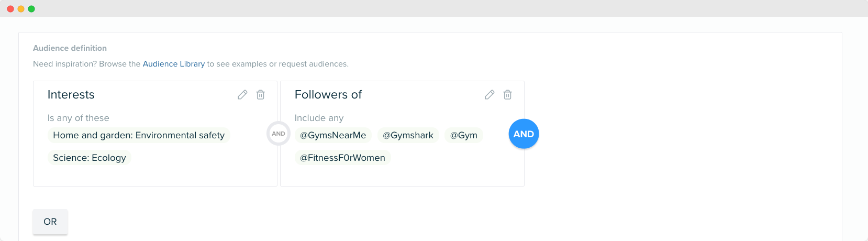Click the @Gymshark follower chip
Screen dimensions: 868x241
[408, 135]
